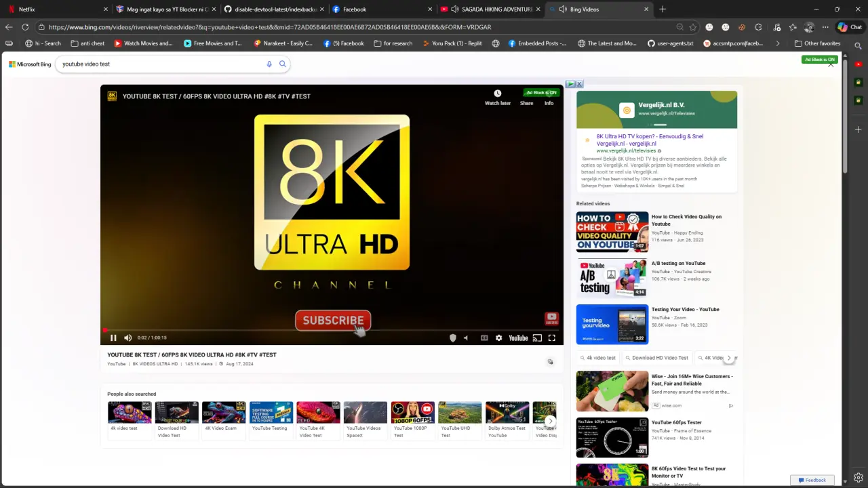Close the sponsored ad with X button

pos(579,84)
